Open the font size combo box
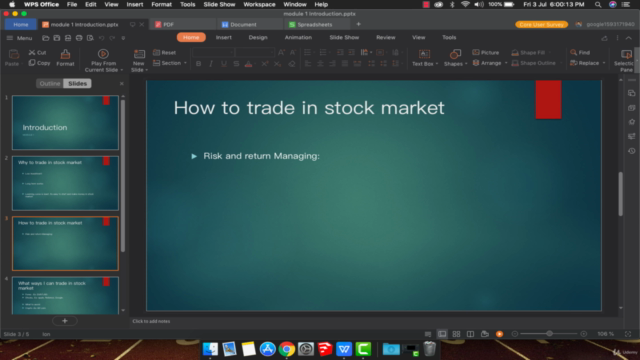 (255, 52)
